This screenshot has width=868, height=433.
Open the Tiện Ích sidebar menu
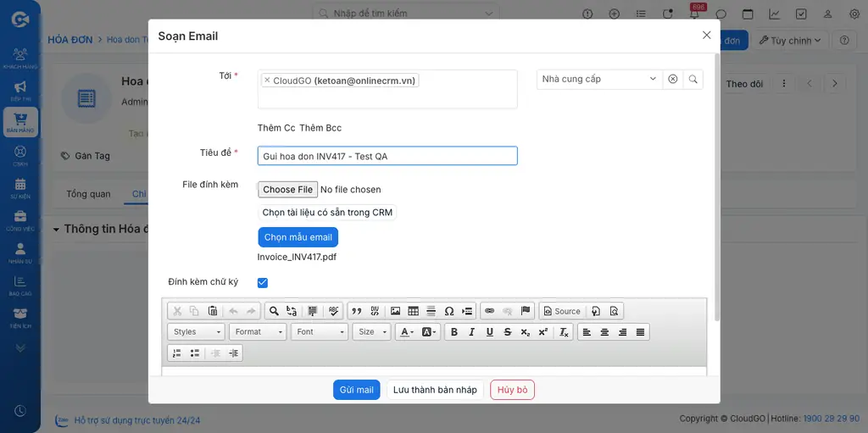tap(20, 319)
